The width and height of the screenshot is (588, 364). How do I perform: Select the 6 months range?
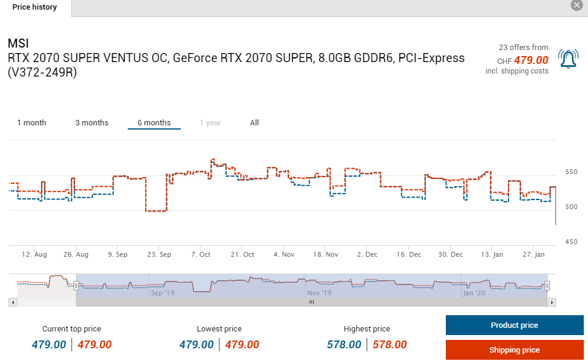(154, 123)
